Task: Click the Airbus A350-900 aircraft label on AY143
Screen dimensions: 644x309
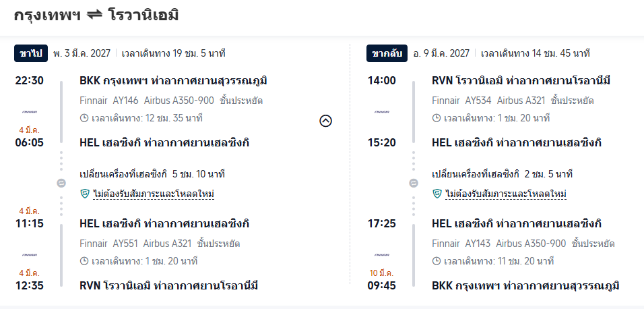Action: (531, 244)
